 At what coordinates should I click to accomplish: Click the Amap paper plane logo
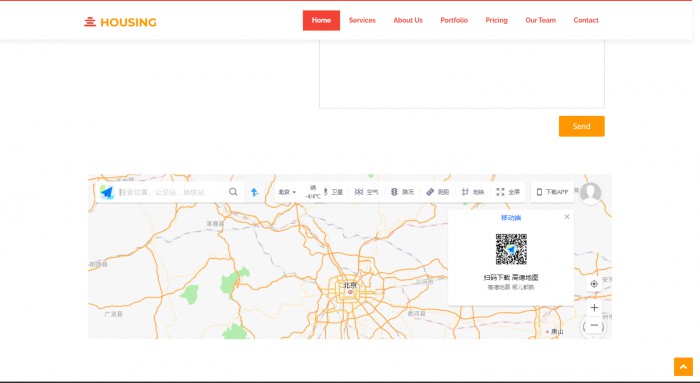point(107,192)
